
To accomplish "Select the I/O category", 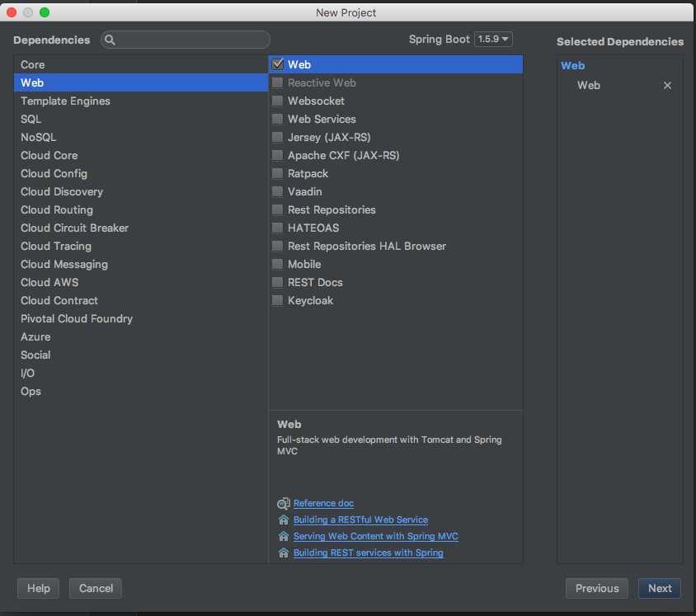I will [x=141, y=374].
